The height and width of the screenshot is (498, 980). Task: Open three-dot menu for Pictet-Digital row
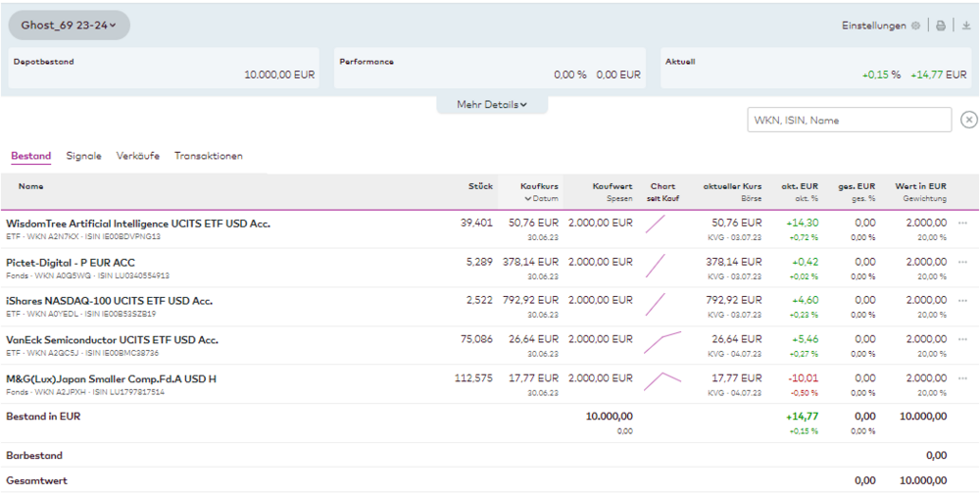[x=962, y=263]
